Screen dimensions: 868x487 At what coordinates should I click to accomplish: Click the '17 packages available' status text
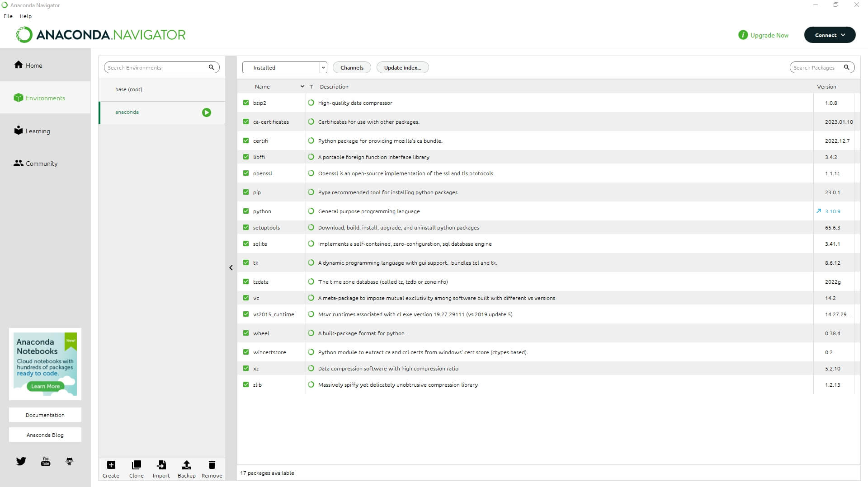click(267, 473)
